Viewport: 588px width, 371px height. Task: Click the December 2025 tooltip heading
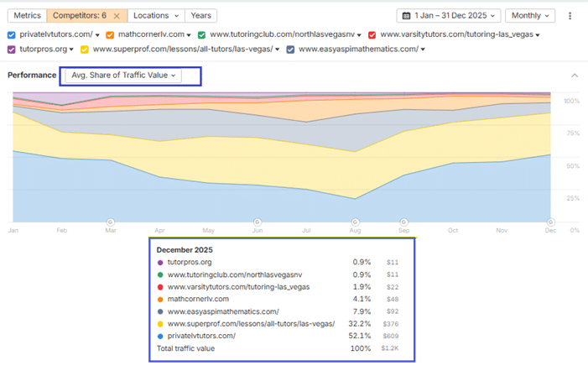click(185, 250)
